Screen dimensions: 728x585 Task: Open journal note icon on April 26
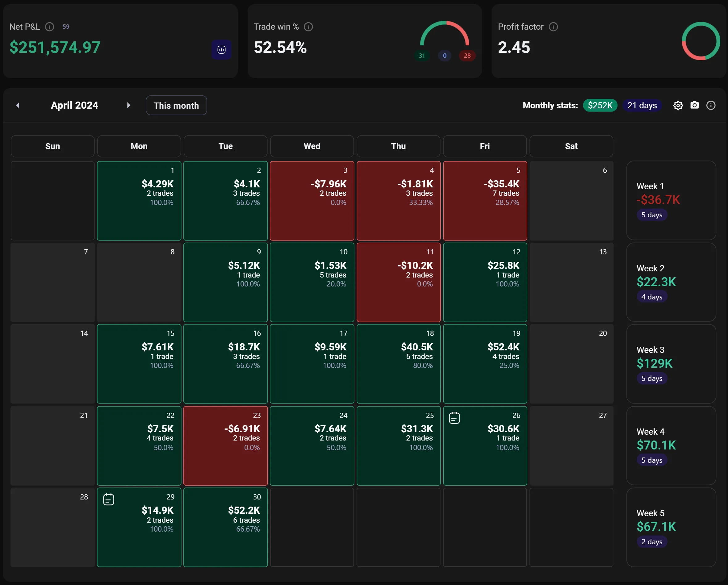(x=454, y=418)
